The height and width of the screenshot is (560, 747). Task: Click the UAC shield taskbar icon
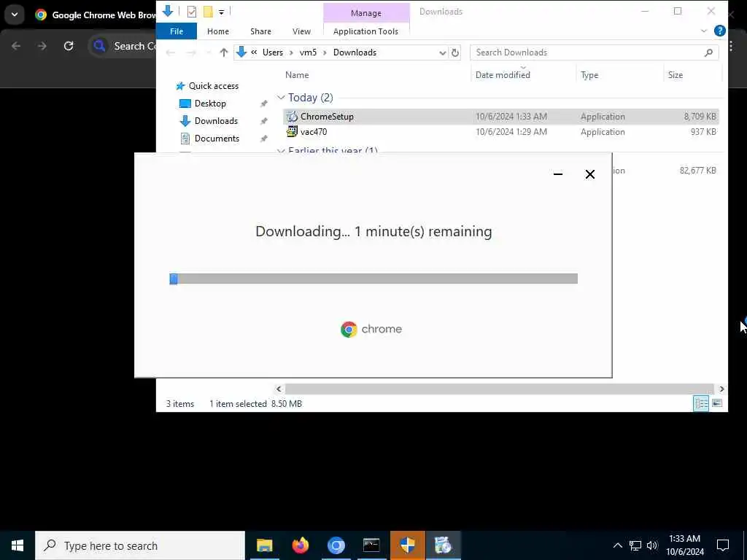[x=407, y=545]
